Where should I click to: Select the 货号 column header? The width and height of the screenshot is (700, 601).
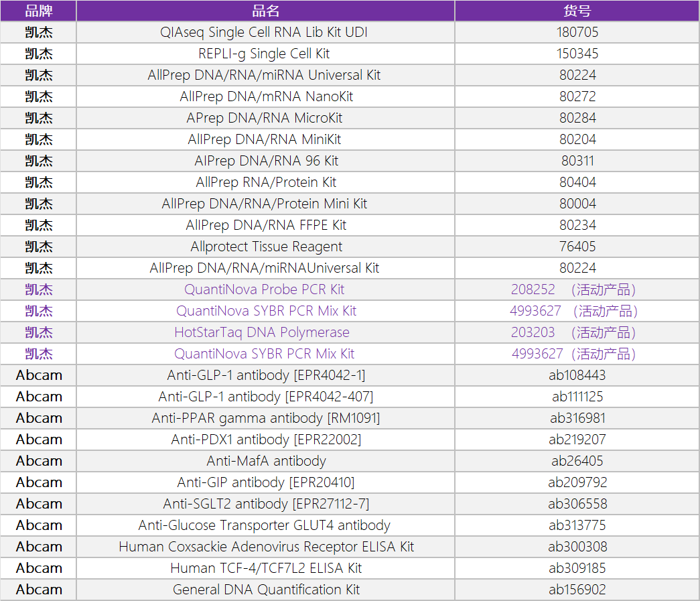pyautogui.click(x=577, y=11)
